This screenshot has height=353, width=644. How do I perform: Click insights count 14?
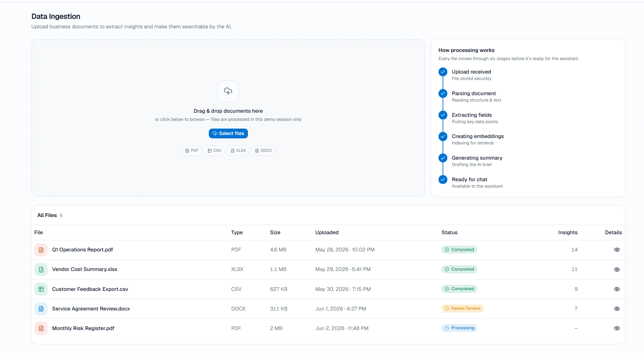coord(575,250)
